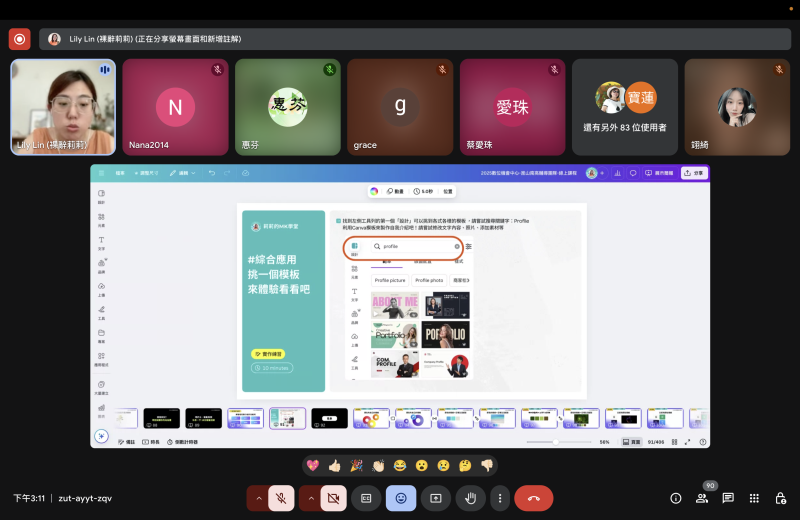Screen dimensions: 800x520
Task: Open the Canva 上傳 uploads sidebar tab
Action: 102,289
